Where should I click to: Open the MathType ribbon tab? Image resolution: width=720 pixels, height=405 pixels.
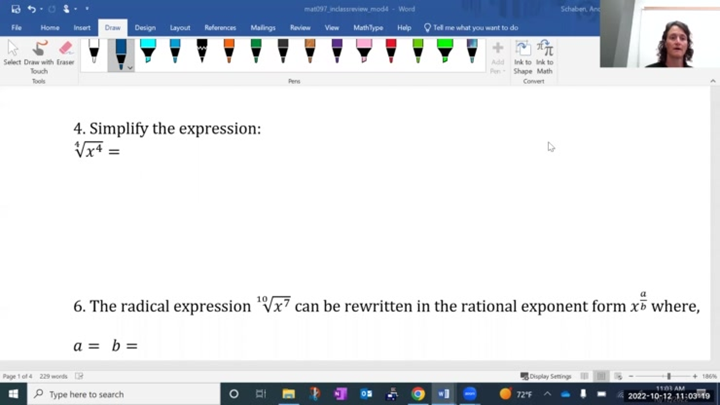point(368,28)
